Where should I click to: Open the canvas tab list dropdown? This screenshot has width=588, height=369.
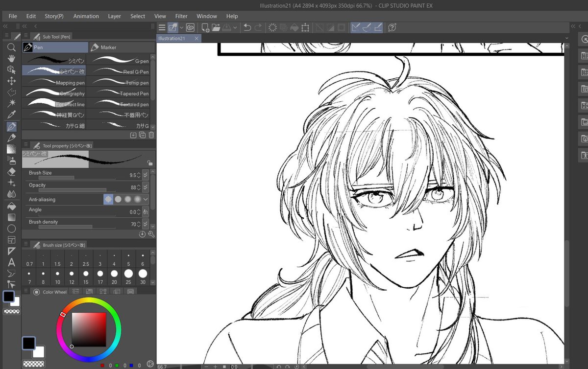pyautogui.click(x=567, y=38)
